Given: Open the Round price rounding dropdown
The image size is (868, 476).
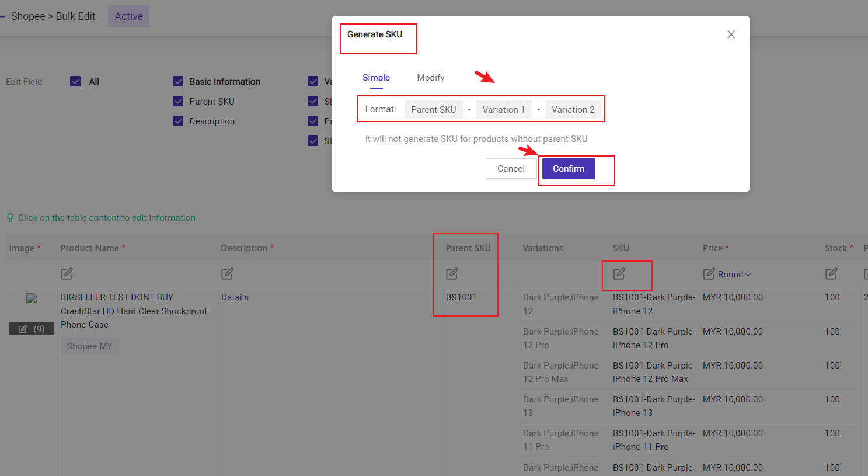Looking at the screenshot, I should (x=731, y=273).
